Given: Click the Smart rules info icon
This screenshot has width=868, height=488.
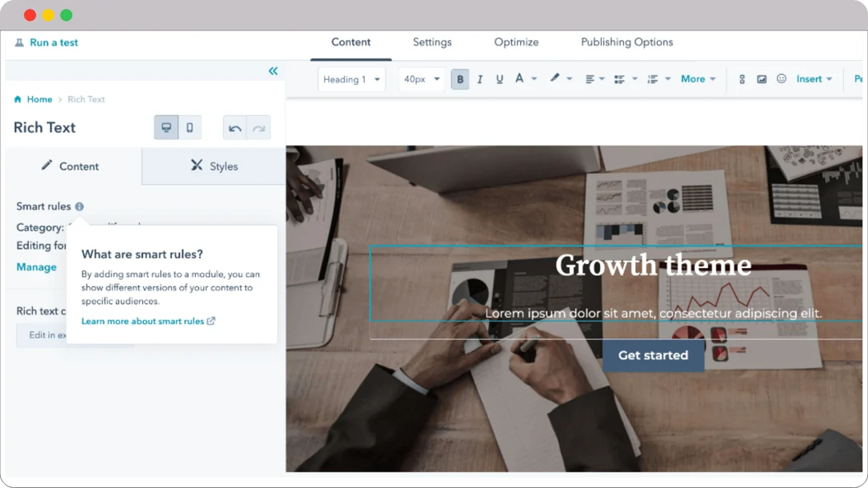Looking at the screenshot, I should pyautogui.click(x=78, y=206).
